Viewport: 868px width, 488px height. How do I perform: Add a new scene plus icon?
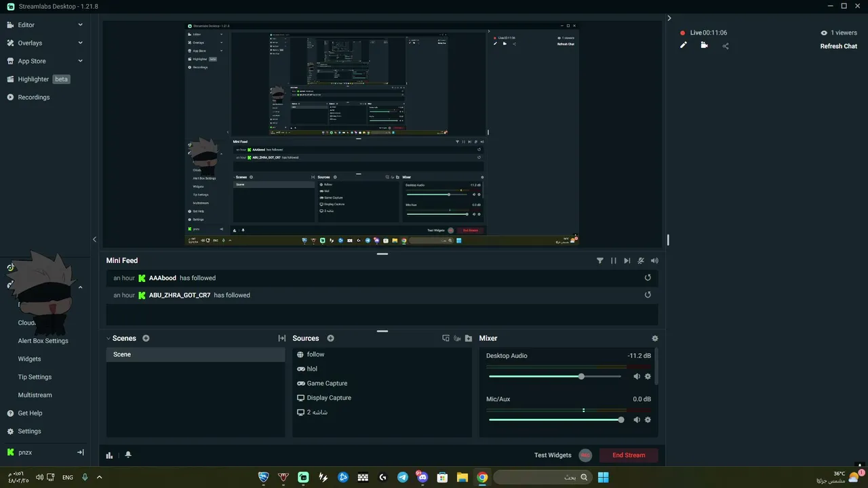click(146, 338)
